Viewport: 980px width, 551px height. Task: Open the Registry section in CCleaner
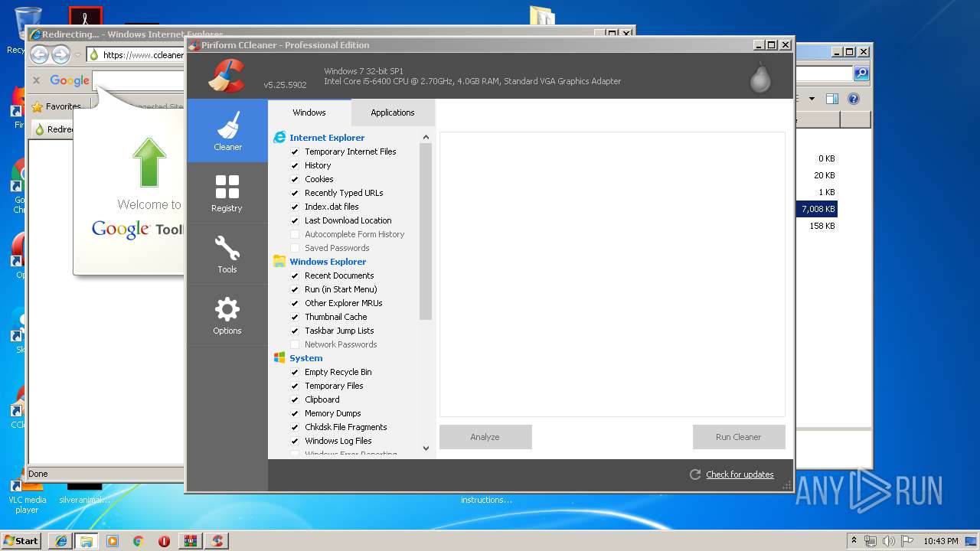[227, 192]
